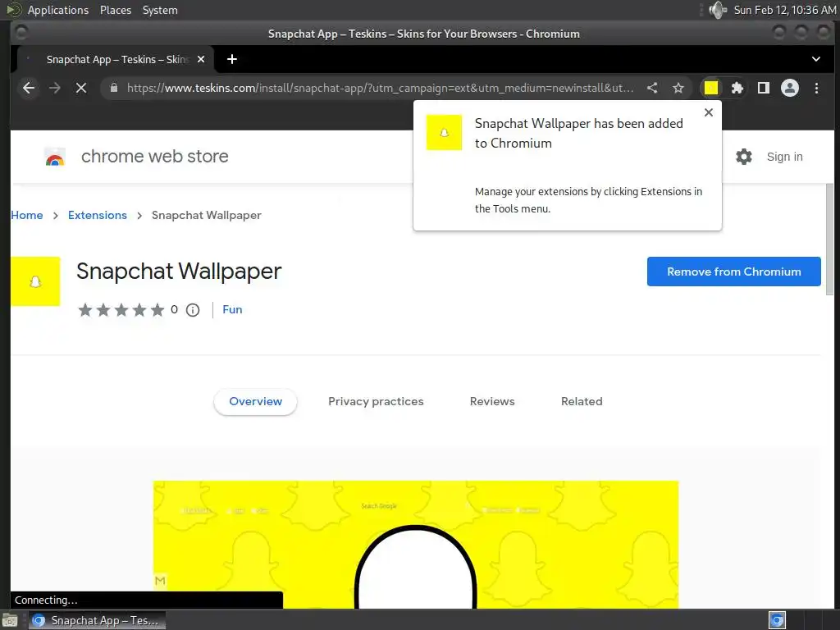
Task: Click the workspace switcher icon at bottom right
Action: [777, 620]
